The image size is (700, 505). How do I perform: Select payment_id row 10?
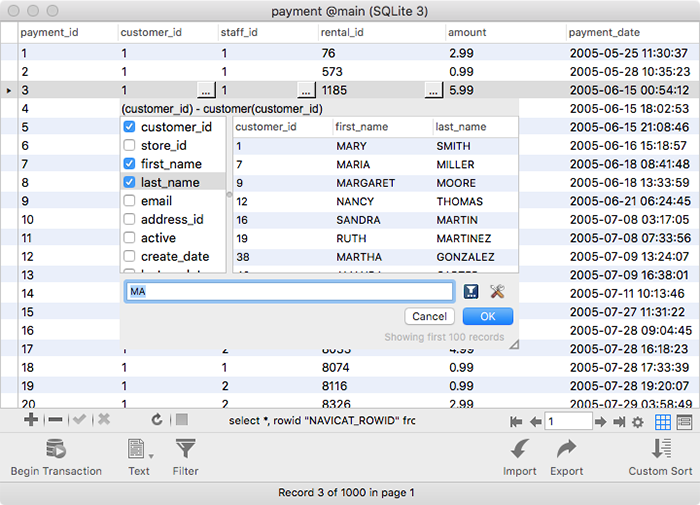click(x=28, y=220)
